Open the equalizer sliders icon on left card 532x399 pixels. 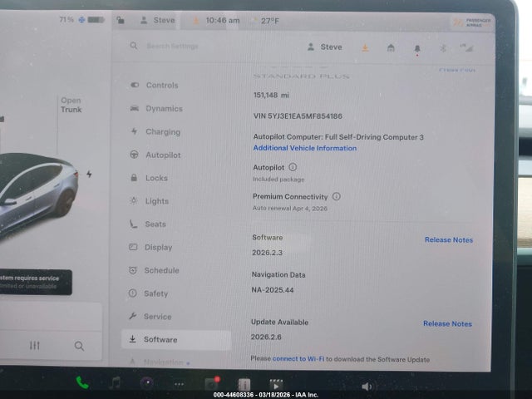coord(34,346)
